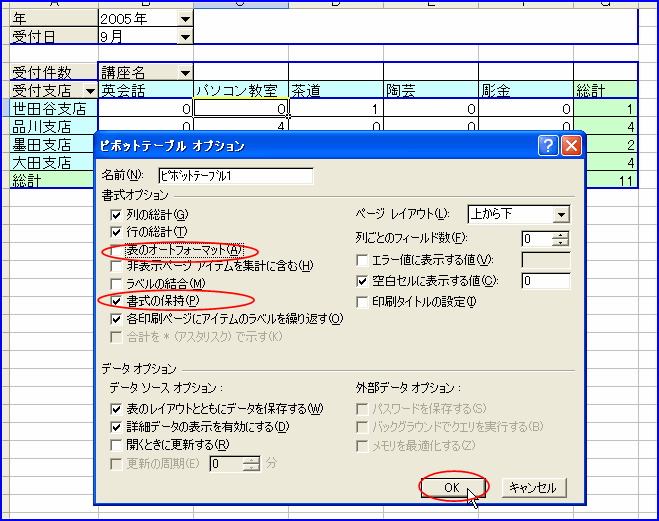Image resolution: width=659 pixels, height=521 pixels.
Task: Enable 印刷タイトルの設定(I) checkbox
Action: (362, 302)
